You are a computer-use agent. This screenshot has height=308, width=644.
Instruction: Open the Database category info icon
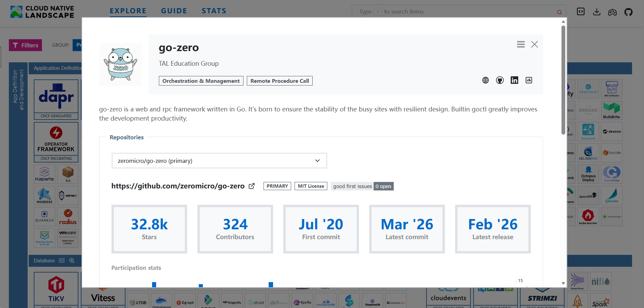(62, 261)
